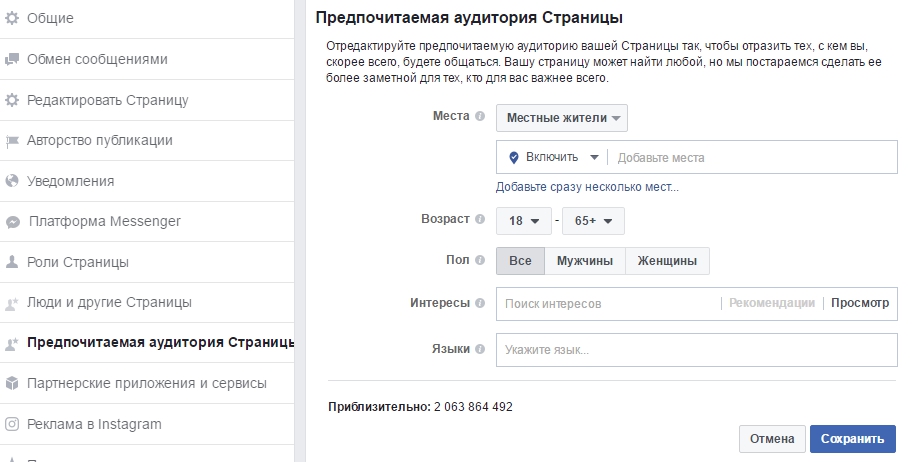Go to Обмен сообщениями settings section
The width and height of the screenshot is (914, 462).
click(97, 59)
